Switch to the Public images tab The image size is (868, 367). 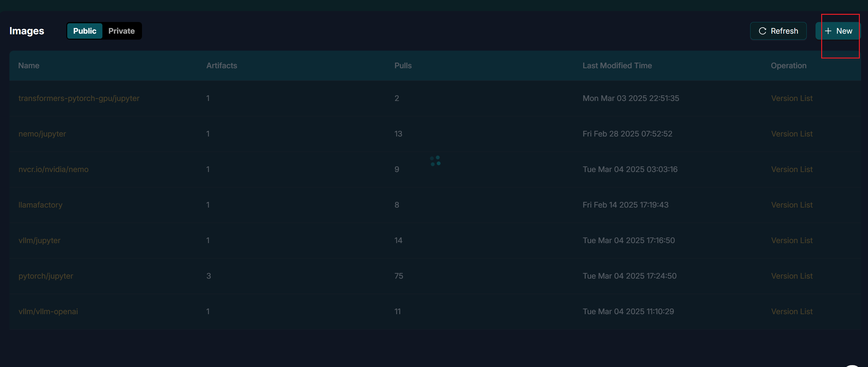(x=85, y=31)
